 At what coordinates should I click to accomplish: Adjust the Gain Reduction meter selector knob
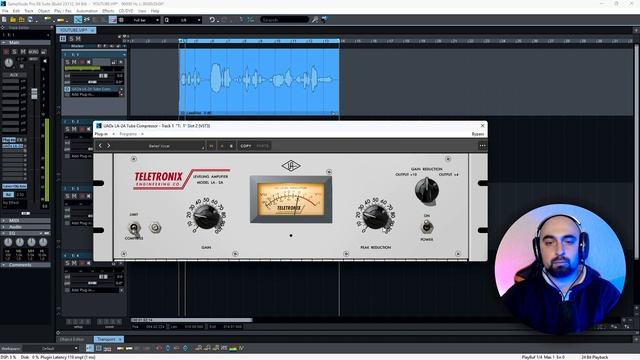click(x=427, y=190)
